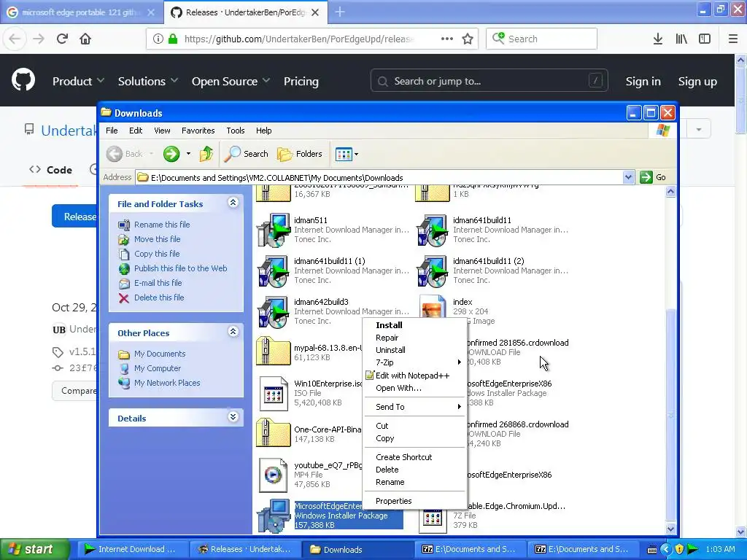Expand the Details panel
This screenshot has height=560, width=747.
pyautogui.click(x=233, y=417)
